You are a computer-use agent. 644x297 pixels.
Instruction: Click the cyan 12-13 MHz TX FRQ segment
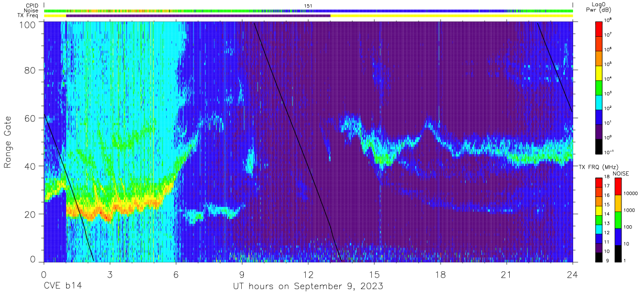(599, 228)
